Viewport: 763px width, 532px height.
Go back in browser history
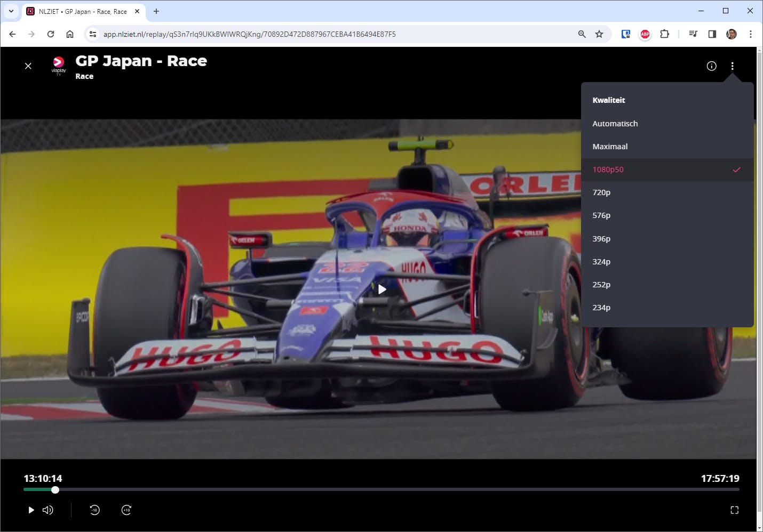click(12, 34)
